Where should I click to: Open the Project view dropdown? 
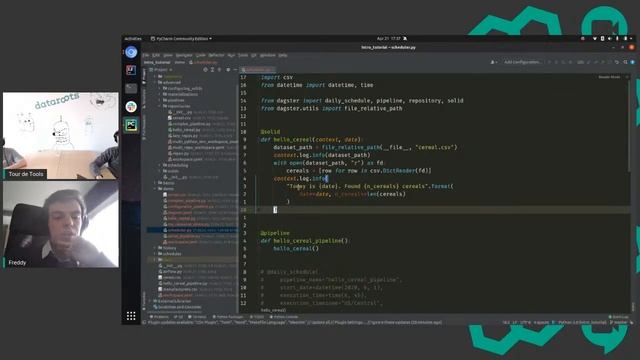pyautogui.click(x=161, y=70)
